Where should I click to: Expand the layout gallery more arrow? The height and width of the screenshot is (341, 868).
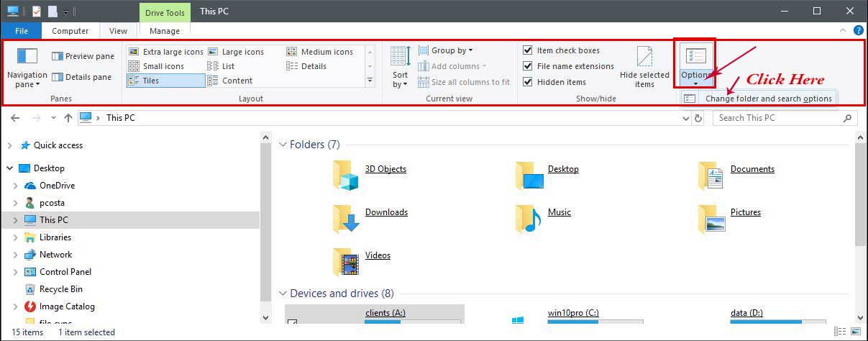click(370, 81)
